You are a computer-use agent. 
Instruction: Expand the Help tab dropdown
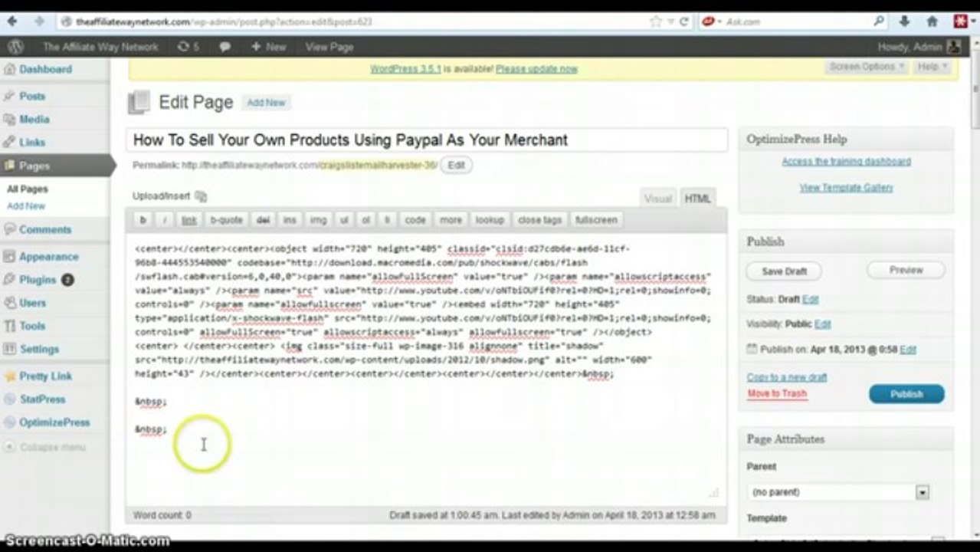pos(932,67)
